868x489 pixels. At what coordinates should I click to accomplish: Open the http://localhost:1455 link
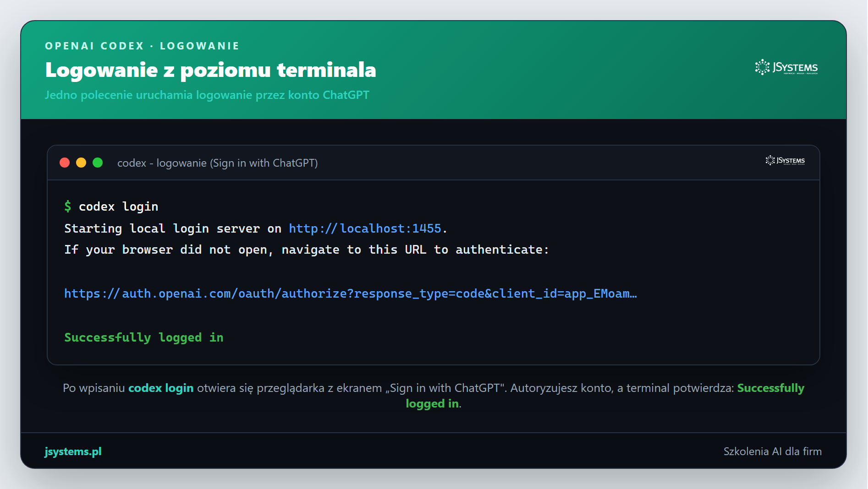point(365,228)
